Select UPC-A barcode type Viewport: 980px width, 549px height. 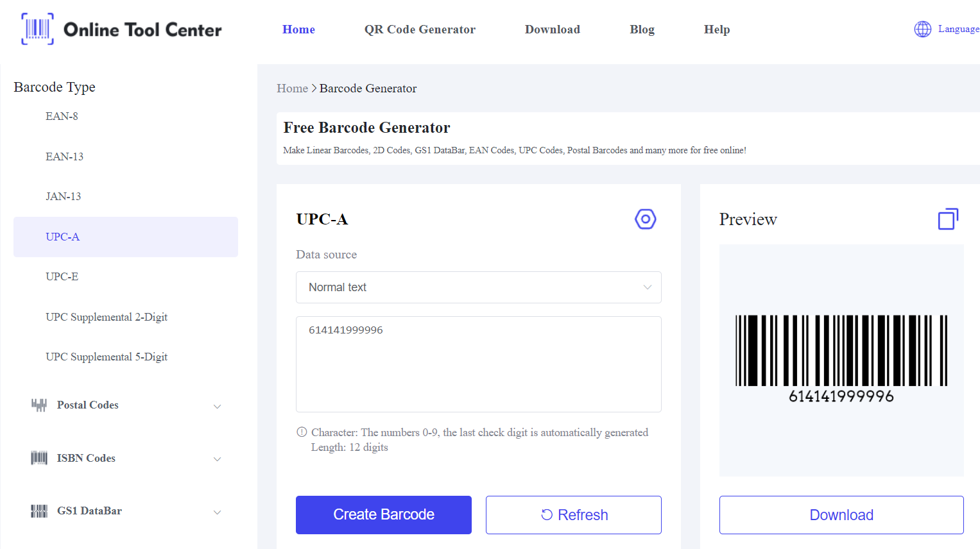[x=126, y=237]
